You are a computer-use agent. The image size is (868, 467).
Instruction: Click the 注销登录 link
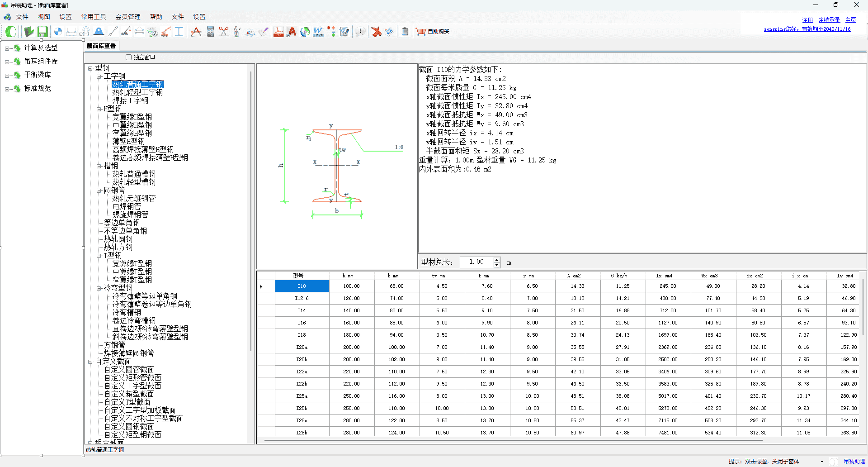[829, 20]
